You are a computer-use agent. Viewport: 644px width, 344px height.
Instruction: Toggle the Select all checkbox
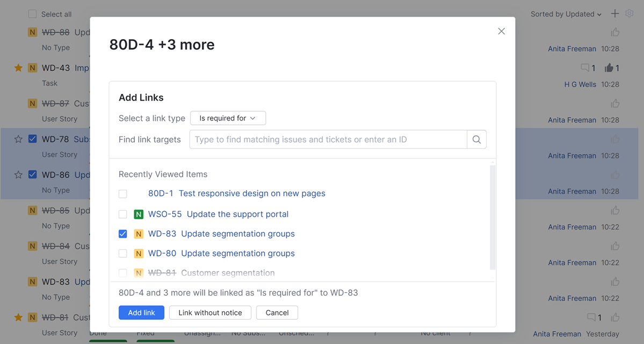[x=33, y=14]
